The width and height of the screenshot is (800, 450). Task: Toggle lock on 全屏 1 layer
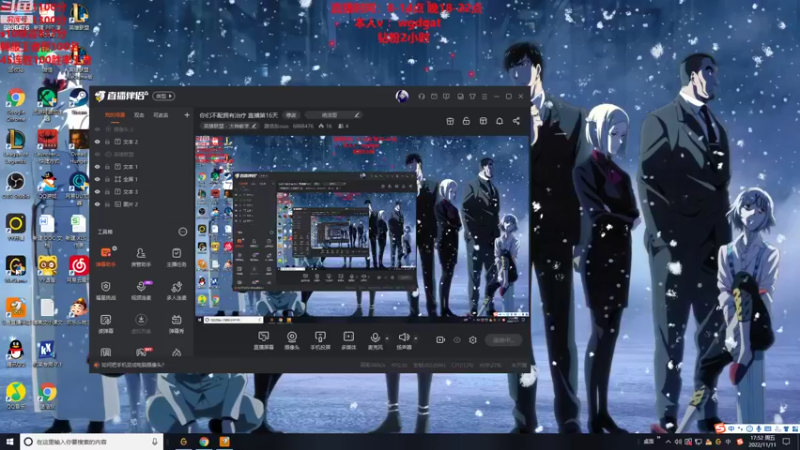click(107, 179)
